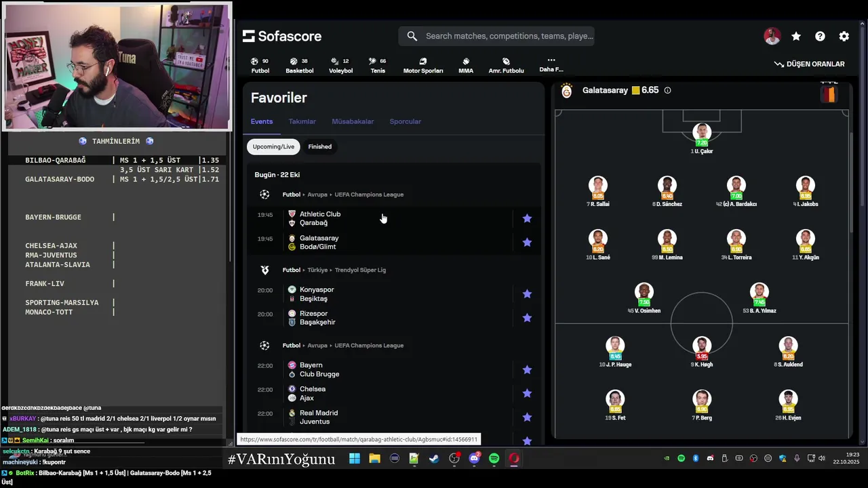This screenshot has width=868, height=488.
Task: Open the Futbol sport category
Action: pyautogui.click(x=260, y=65)
